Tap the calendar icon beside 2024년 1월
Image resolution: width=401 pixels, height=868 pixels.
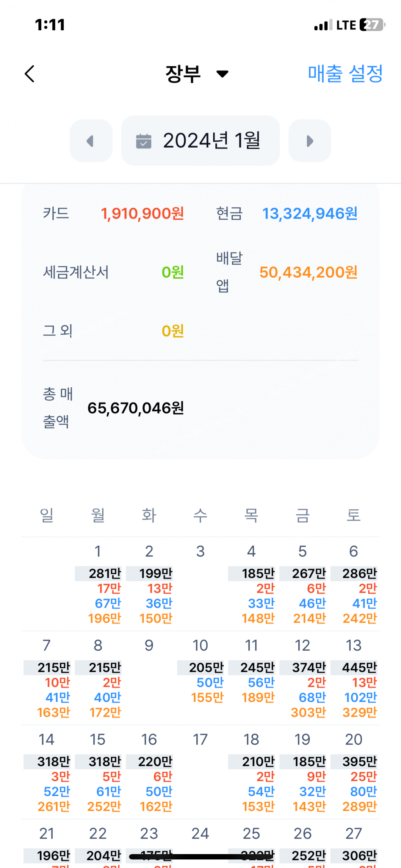(x=144, y=141)
